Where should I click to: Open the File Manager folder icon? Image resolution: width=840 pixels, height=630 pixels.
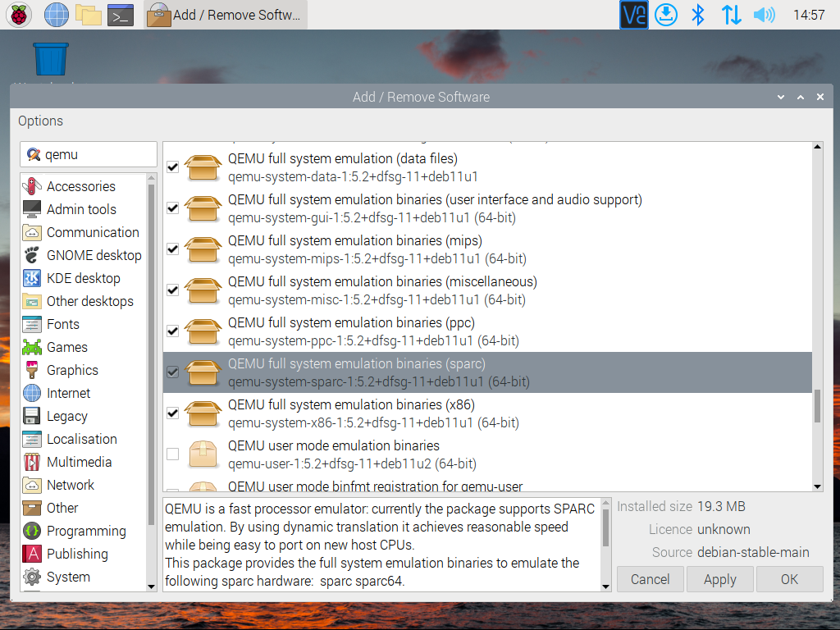[x=89, y=15]
